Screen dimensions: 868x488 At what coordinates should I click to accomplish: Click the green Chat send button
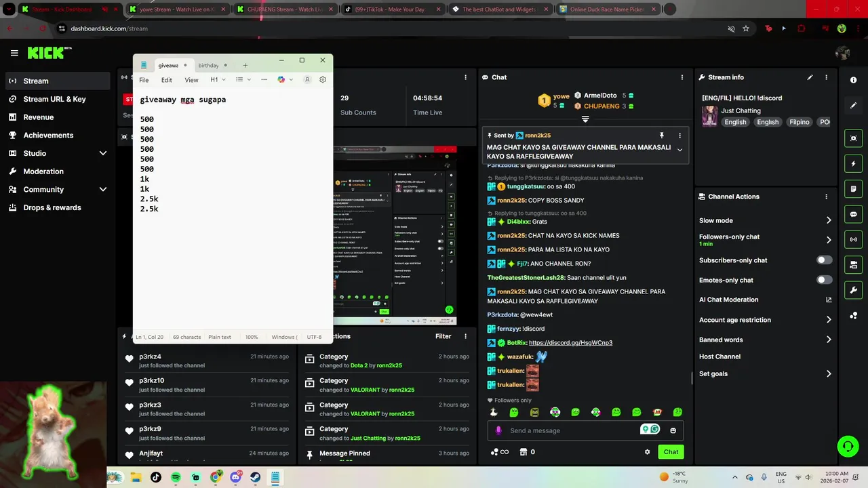coord(671,452)
